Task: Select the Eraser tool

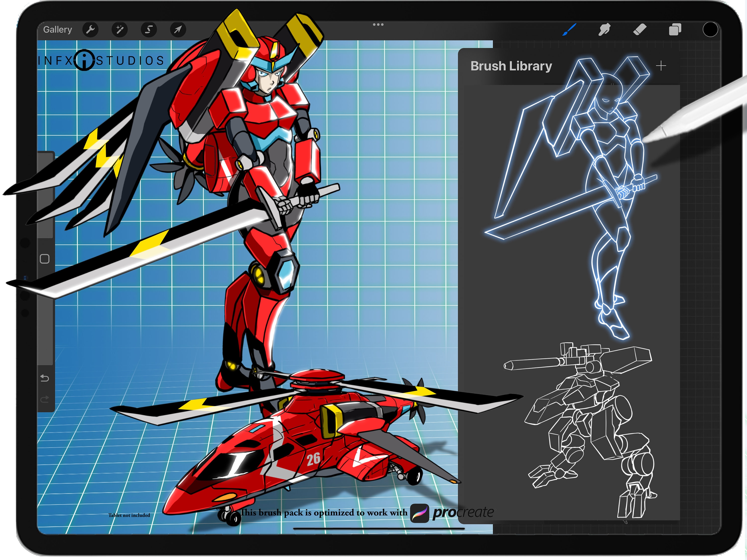Action: [640, 30]
